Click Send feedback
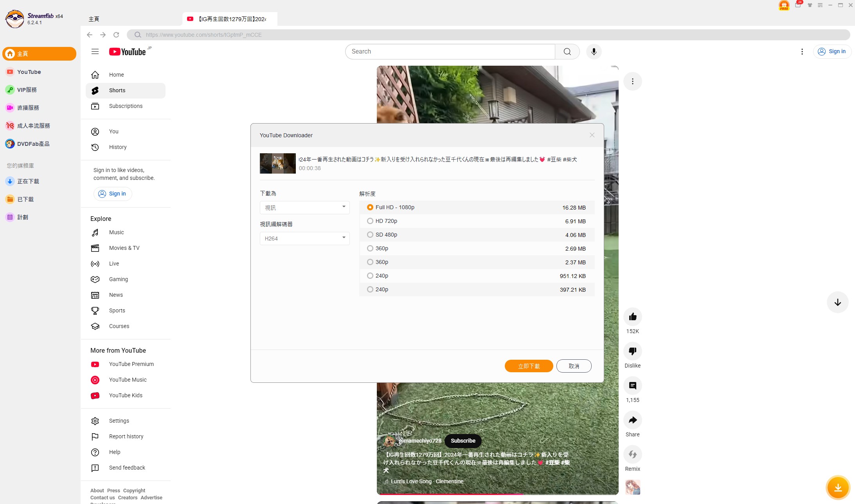 pos(126,468)
